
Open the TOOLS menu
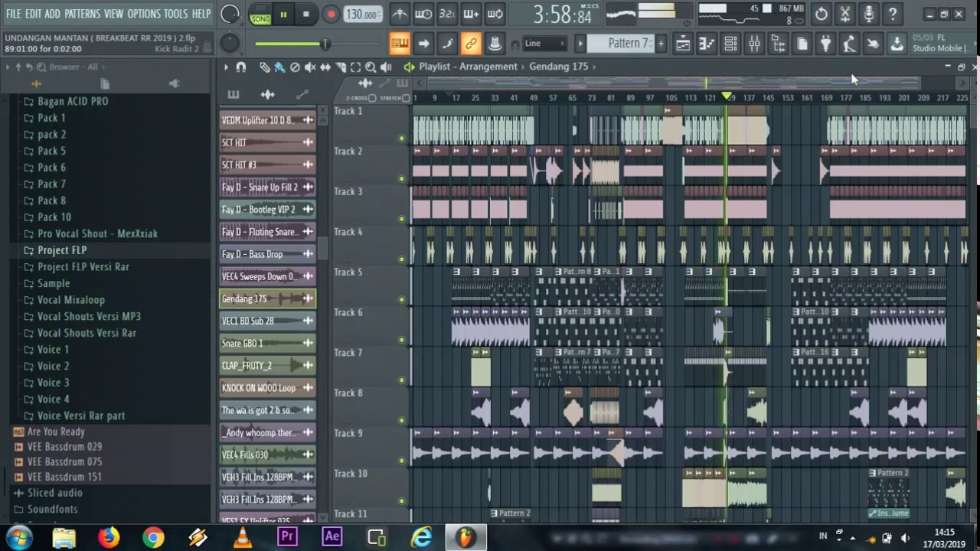coord(175,14)
